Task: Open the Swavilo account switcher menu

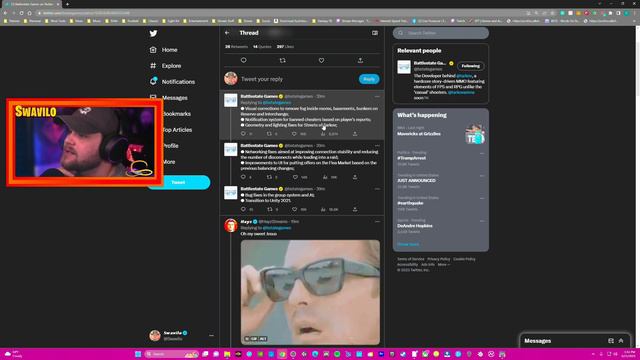Action: [x=182, y=336]
